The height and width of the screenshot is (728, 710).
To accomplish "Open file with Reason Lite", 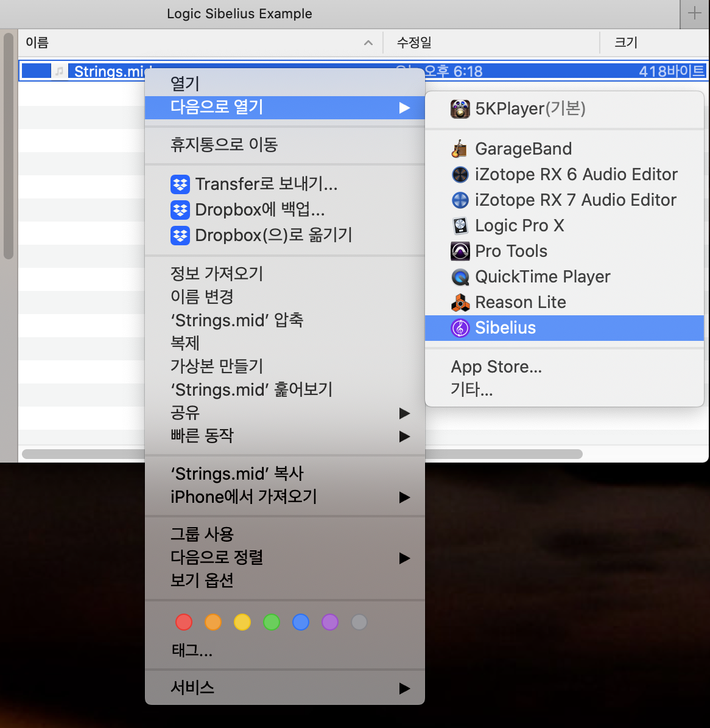I will click(564, 303).
